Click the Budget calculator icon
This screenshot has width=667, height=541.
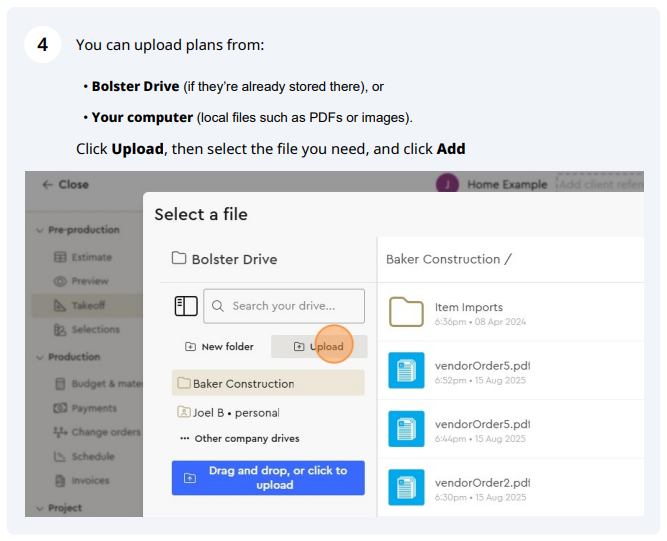click(x=60, y=384)
